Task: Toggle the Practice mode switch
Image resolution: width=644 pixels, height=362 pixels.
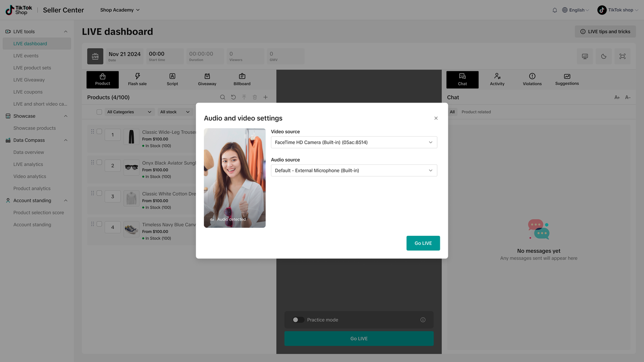Action: pos(297,320)
